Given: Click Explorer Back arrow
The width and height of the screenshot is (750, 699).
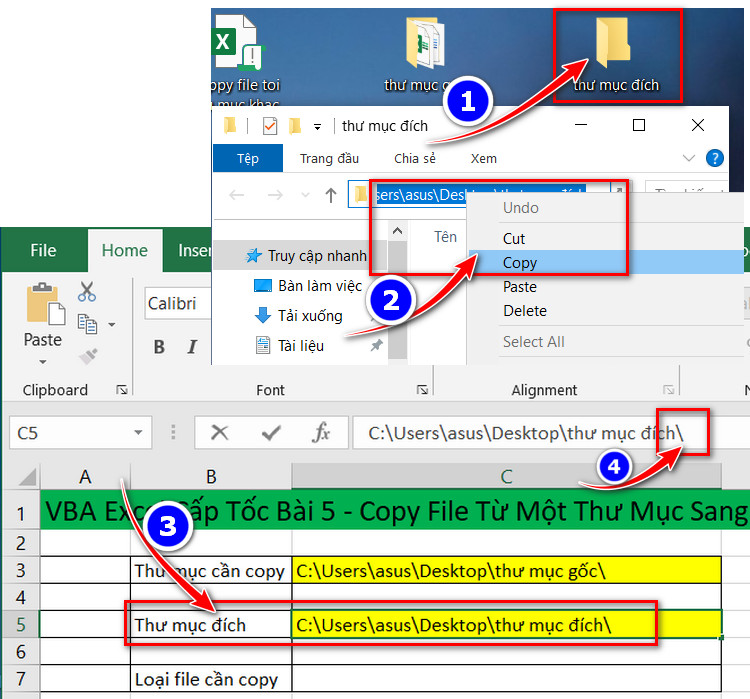Looking at the screenshot, I should (x=237, y=195).
